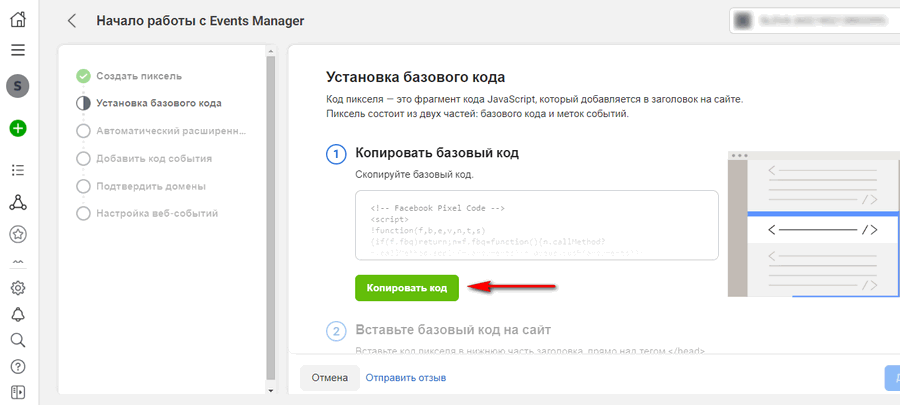Open the starred custom conversions icon

[x=18, y=234]
